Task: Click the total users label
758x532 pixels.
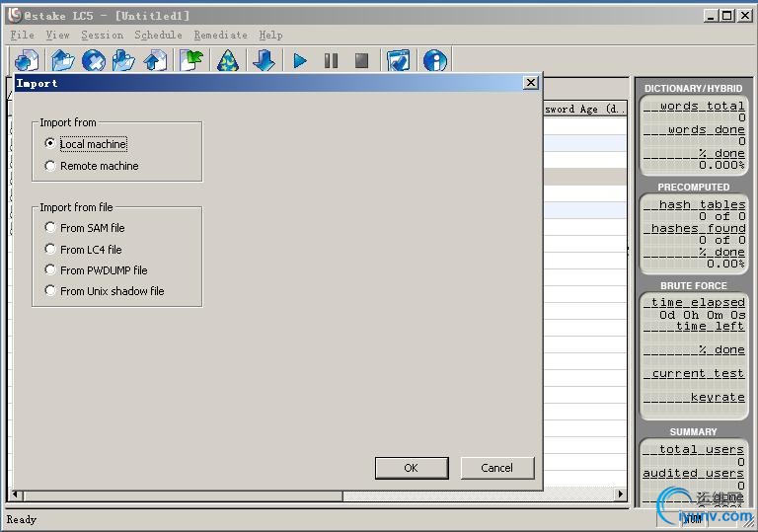Action: pyautogui.click(x=702, y=449)
